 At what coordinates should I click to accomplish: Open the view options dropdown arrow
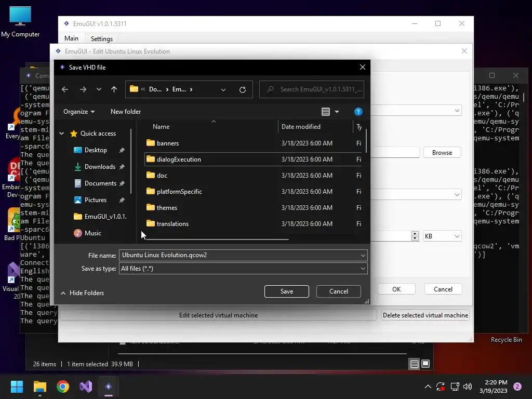[x=337, y=112]
